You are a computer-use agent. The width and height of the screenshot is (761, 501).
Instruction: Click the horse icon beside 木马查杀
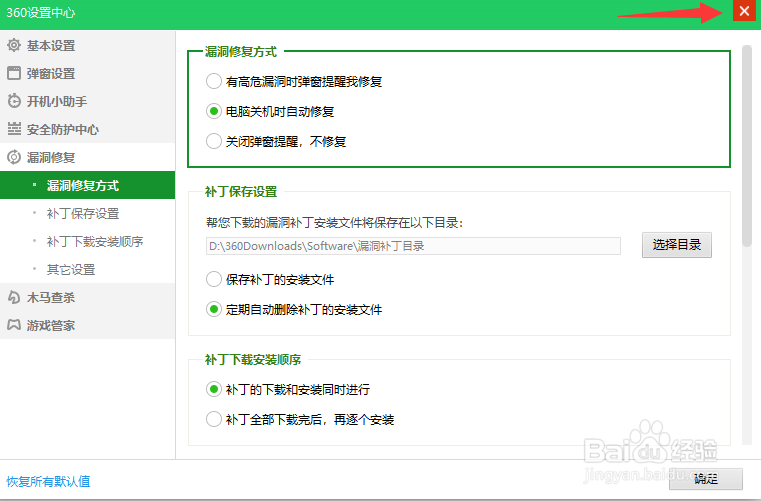click(14, 297)
